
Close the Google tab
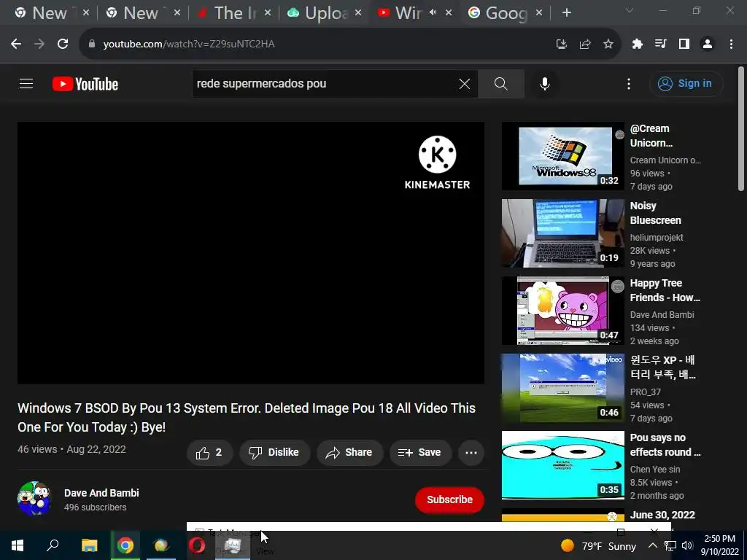pos(539,13)
